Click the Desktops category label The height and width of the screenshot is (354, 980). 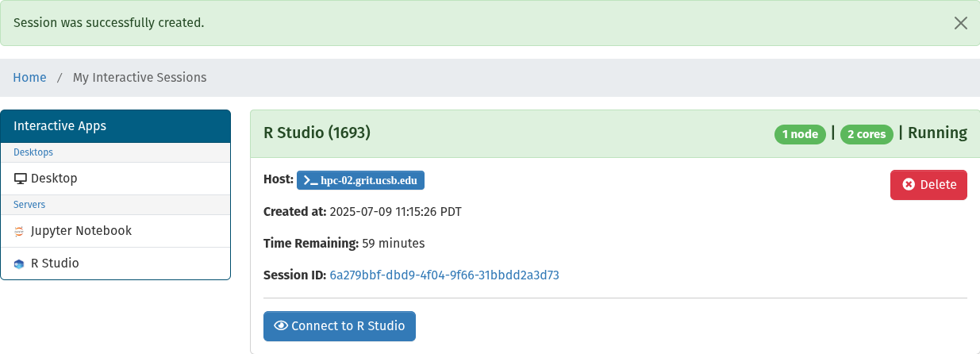33,152
